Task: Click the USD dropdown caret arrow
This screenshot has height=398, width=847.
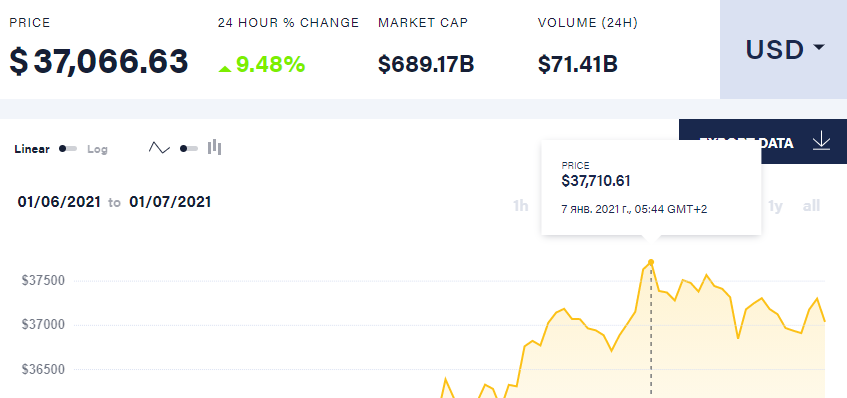Action: point(819,48)
